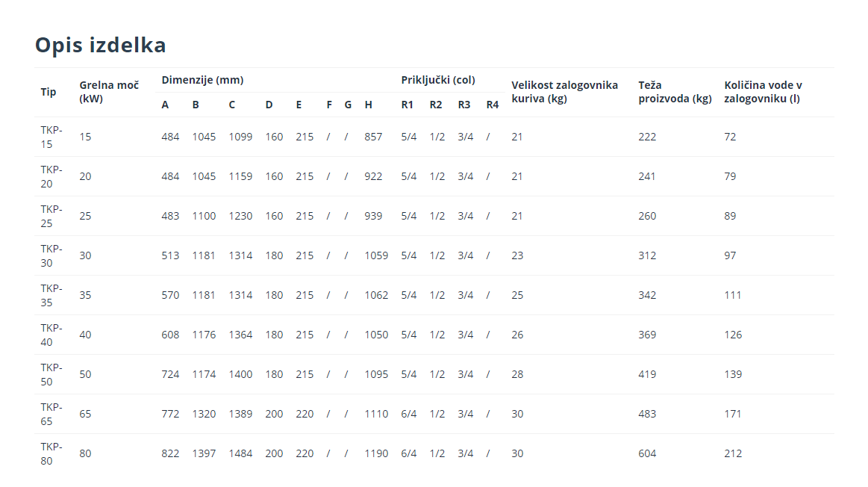Image resolution: width=868 pixels, height=487 pixels.
Task: Select the Tip column header
Action: pyautogui.click(x=49, y=92)
